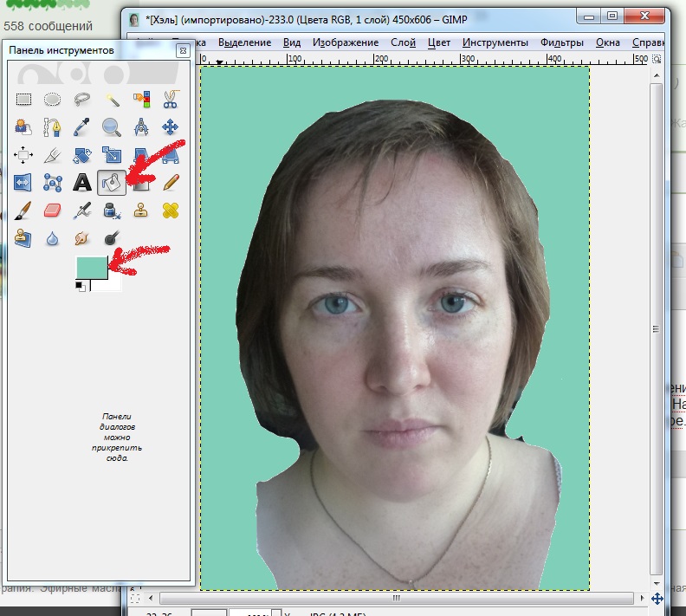Toggle zoom-on-resize icon beside the ruler
This screenshot has width=686, height=616.
(x=657, y=59)
